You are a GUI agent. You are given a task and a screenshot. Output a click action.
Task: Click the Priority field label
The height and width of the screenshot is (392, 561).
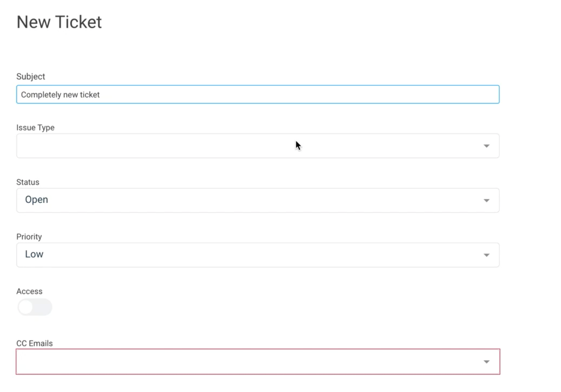[29, 237]
